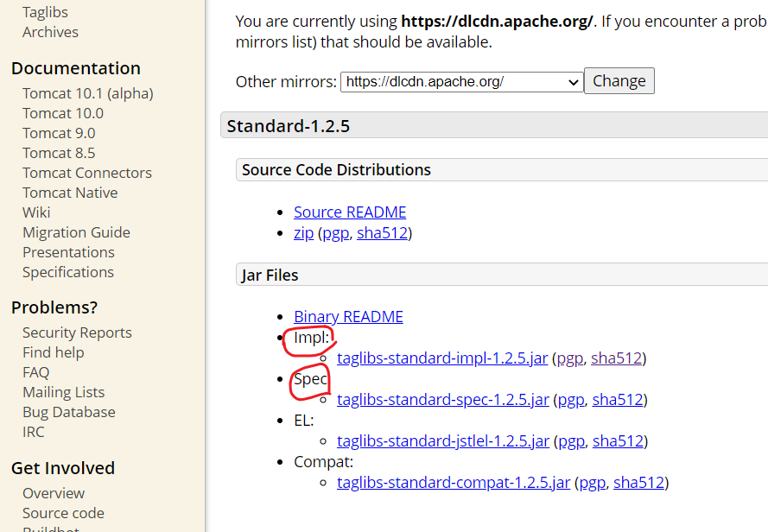Open the Binary README link
This screenshot has width=768, height=532.
coord(348,317)
